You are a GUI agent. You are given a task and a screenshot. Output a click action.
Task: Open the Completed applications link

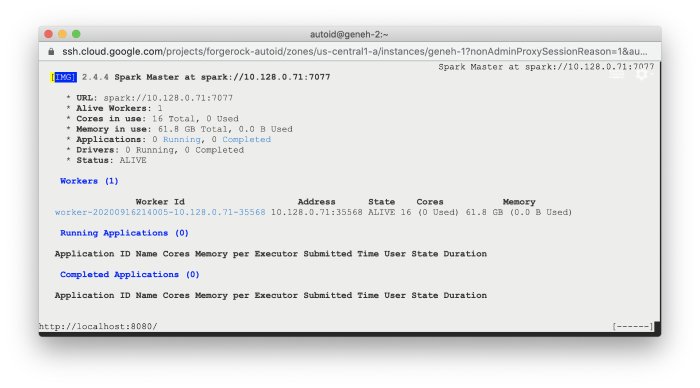coord(246,139)
